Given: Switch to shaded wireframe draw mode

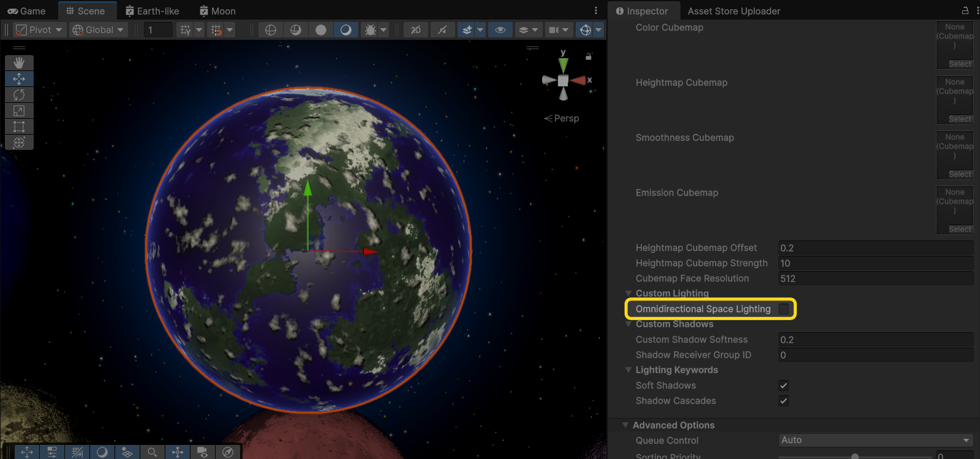Looking at the screenshot, I should pos(296,29).
